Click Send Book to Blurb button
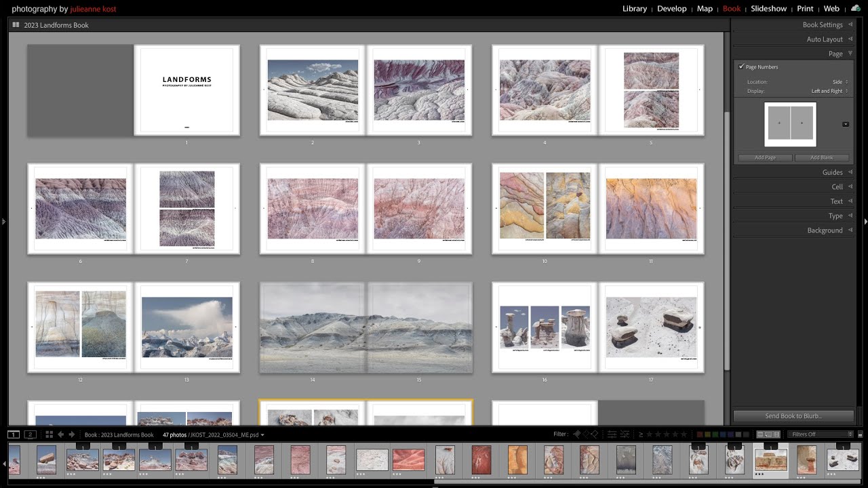The image size is (868, 488). [x=793, y=416]
